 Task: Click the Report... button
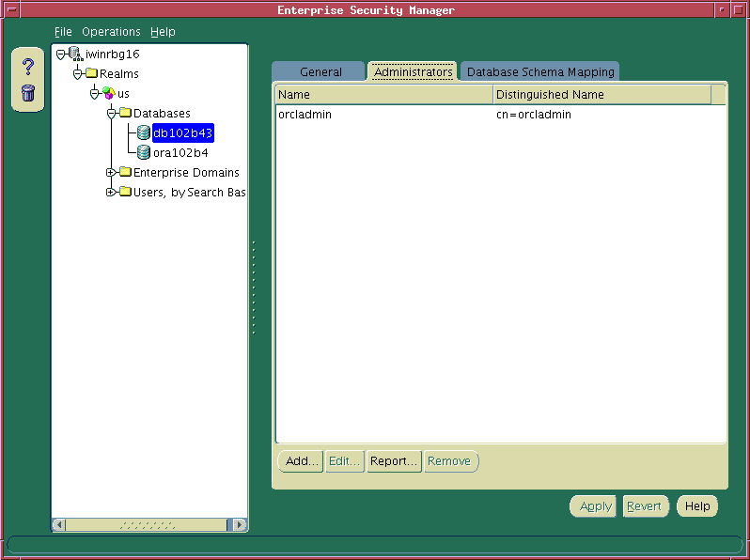tap(393, 461)
